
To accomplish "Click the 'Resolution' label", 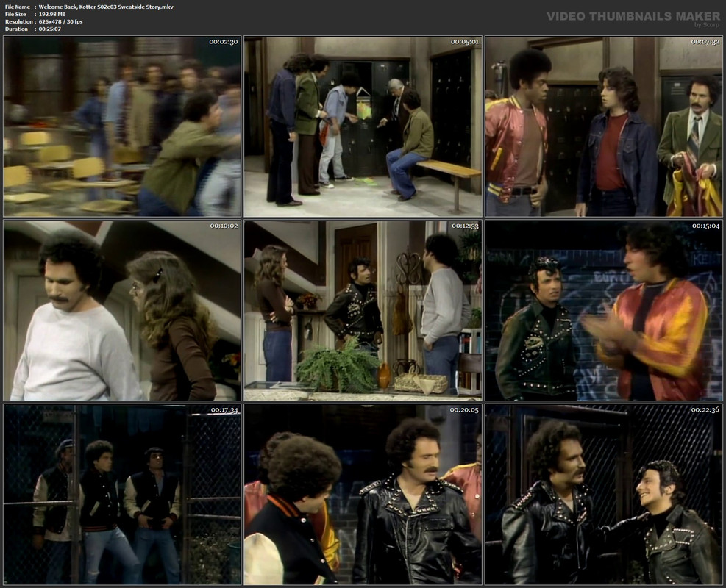I will click(x=18, y=22).
